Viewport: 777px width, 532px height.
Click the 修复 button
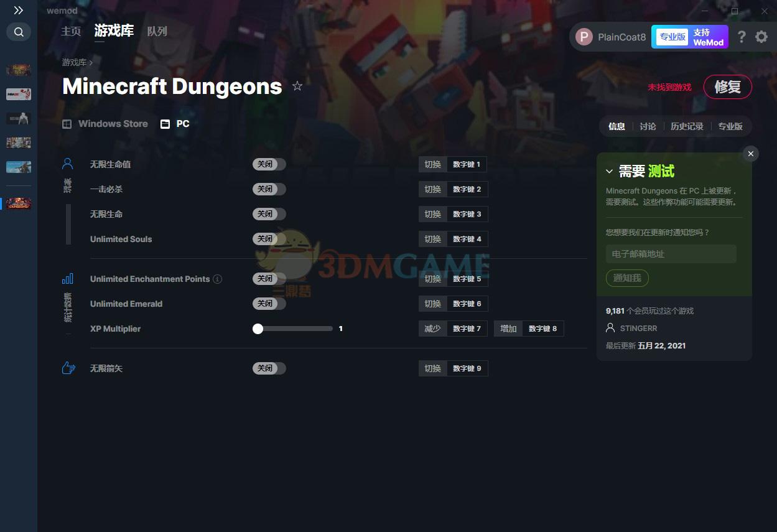coord(727,87)
